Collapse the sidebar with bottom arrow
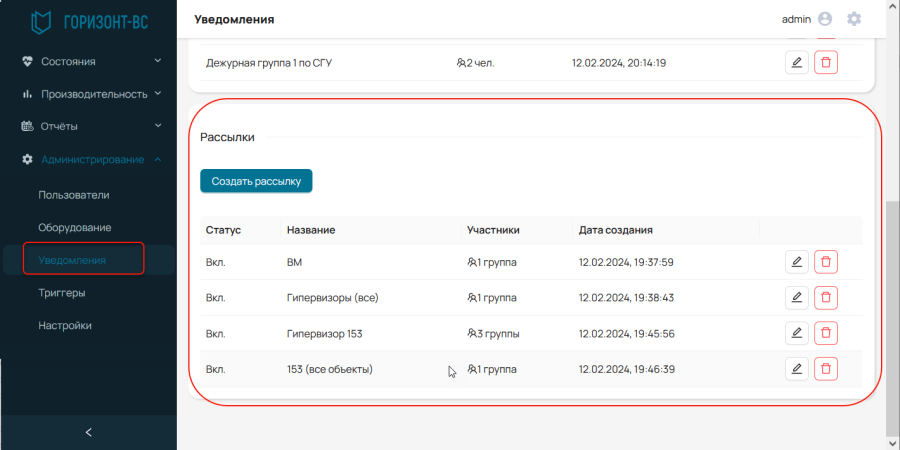This screenshot has height=450, width=900. point(88,432)
